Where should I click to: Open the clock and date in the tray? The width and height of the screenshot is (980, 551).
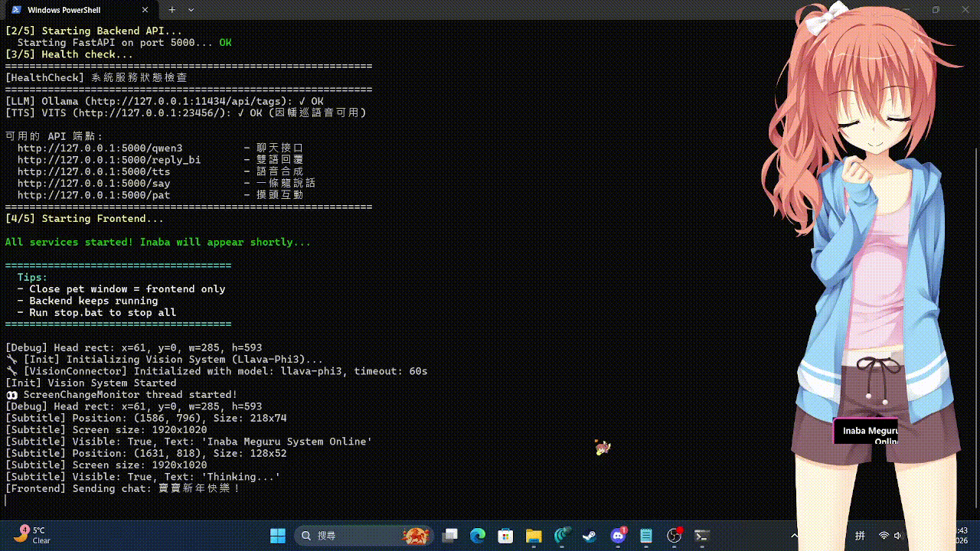pyautogui.click(x=962, y=536)
